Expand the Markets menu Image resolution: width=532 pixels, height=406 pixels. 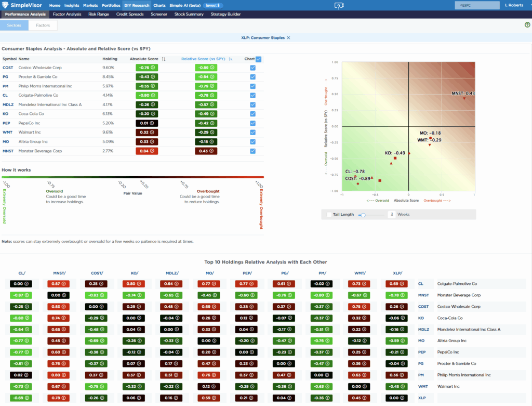point(90,5)
